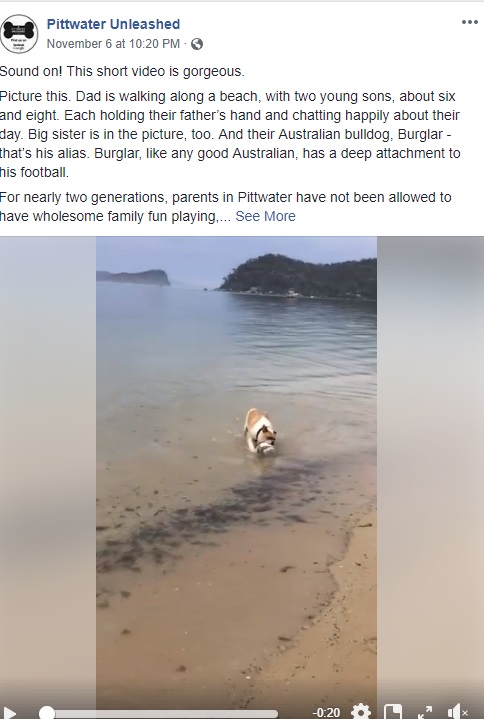The height and width of the screenshot is (719, 484).
Task: Click middle of the video seek bar
Action: [x=162, y=713]
